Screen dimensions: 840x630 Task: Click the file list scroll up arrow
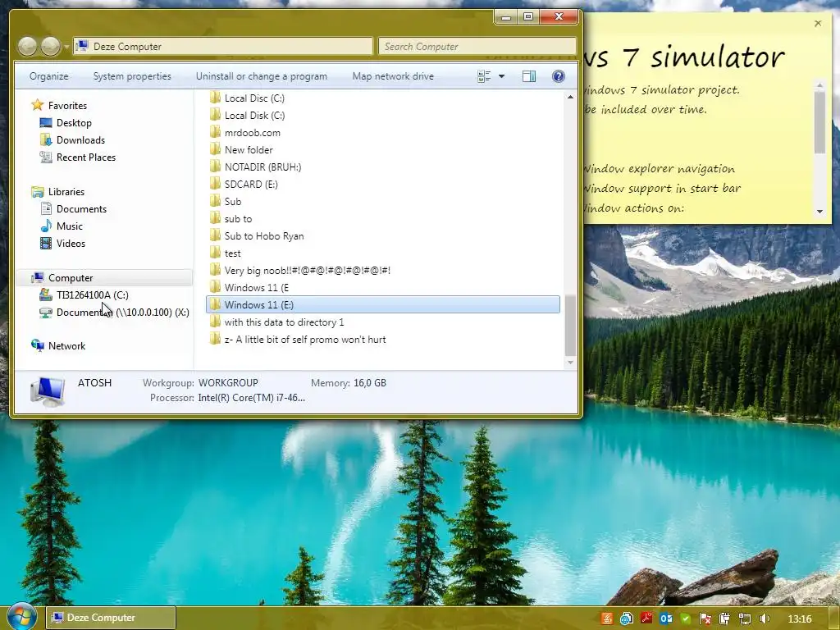coord(570,97)
